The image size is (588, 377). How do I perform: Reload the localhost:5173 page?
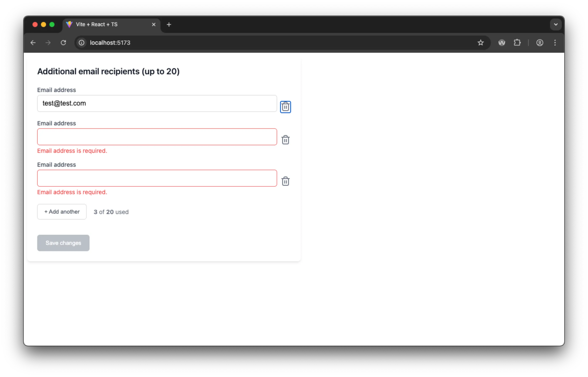(64, 43)
